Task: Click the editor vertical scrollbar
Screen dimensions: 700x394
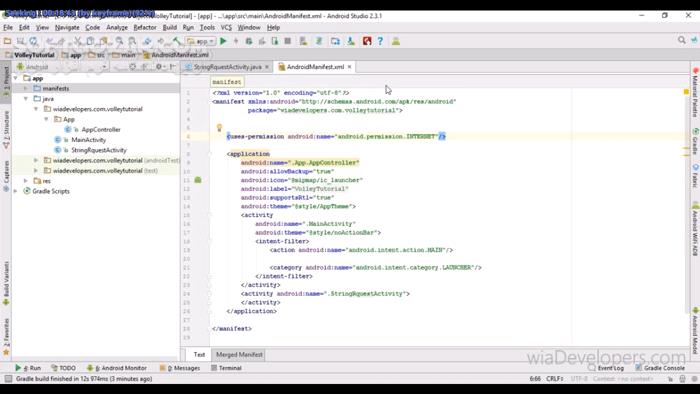Action: click(687, 205)
